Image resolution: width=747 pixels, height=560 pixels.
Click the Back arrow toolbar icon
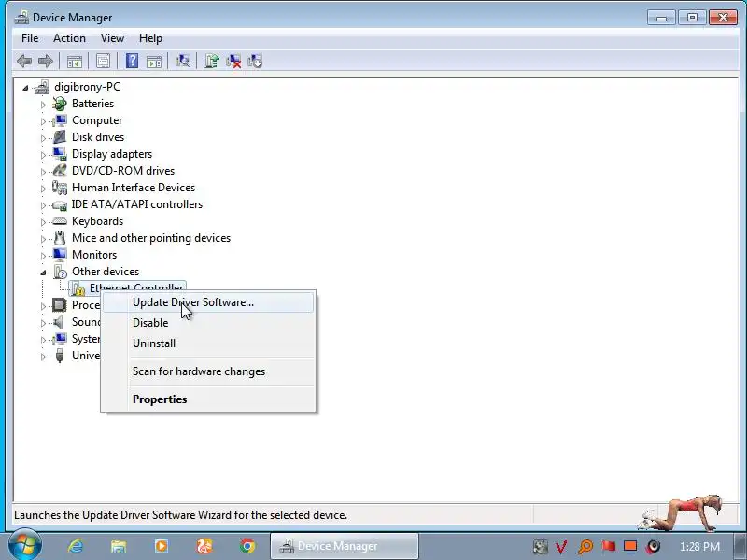[24, 61]
